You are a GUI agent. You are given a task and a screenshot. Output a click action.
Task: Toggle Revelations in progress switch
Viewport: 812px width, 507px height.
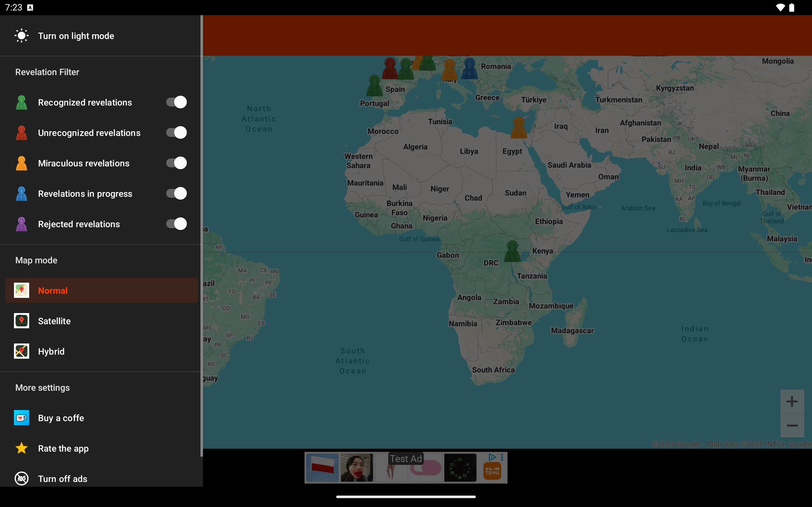176,194
